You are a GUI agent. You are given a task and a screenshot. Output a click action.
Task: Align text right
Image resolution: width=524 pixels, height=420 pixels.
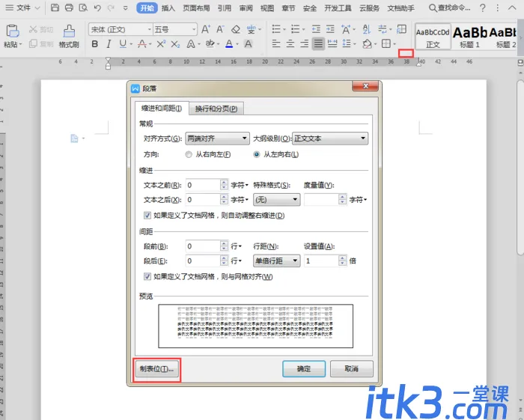tap(304, 43)
